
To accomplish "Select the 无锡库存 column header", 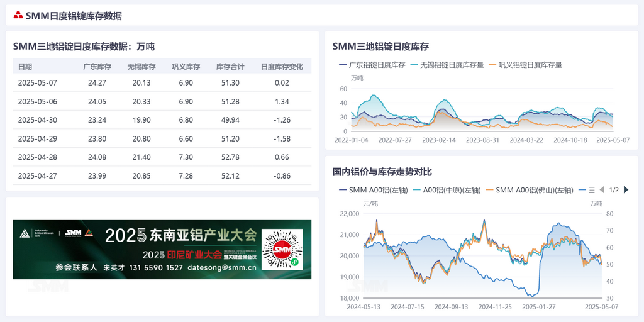I will (x=142, y=67).
